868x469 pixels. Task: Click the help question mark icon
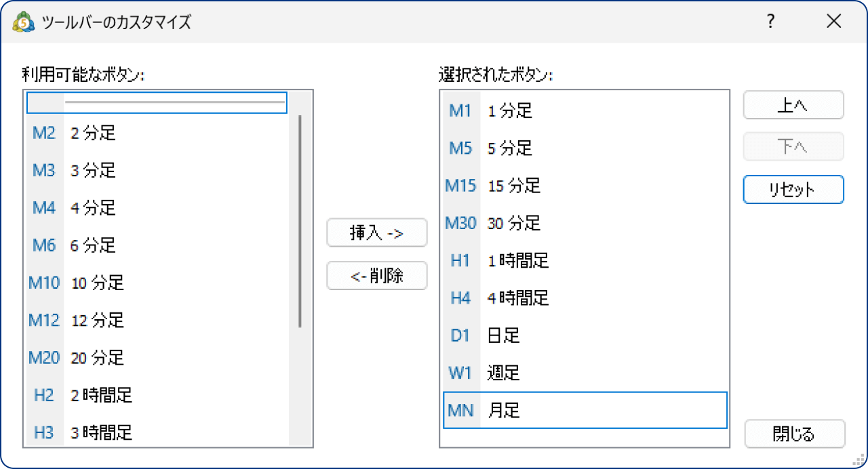click(x=770, y=21)
